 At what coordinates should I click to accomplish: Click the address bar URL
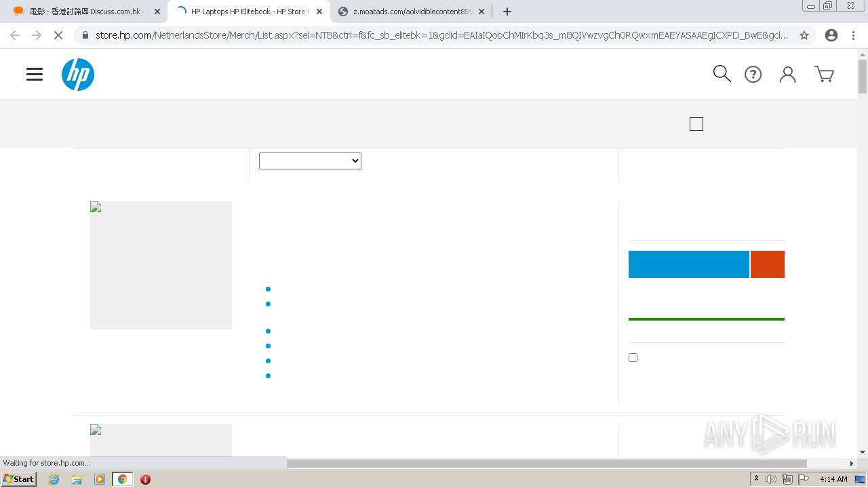[441, 35]
